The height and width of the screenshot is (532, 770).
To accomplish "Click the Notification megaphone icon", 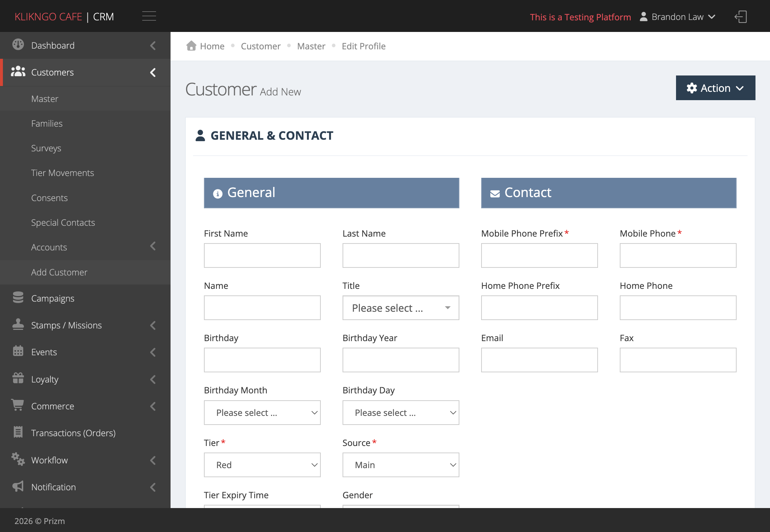I will [18, 486].
